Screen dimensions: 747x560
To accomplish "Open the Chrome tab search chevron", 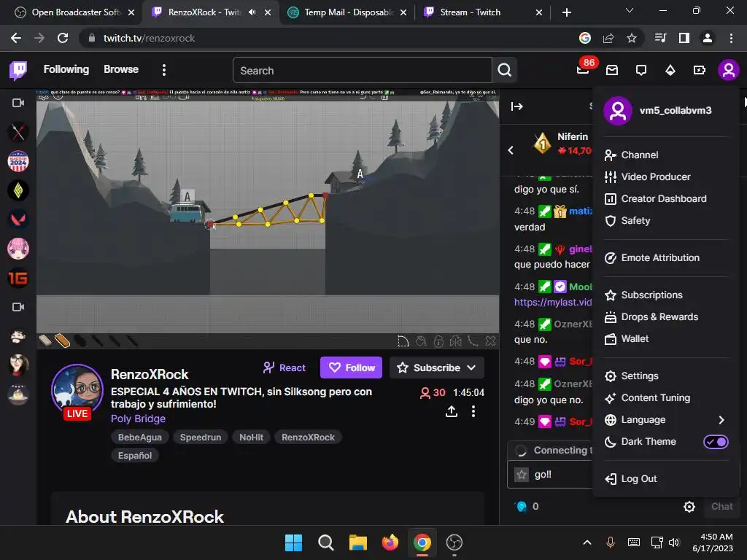I will click(630, 10).
